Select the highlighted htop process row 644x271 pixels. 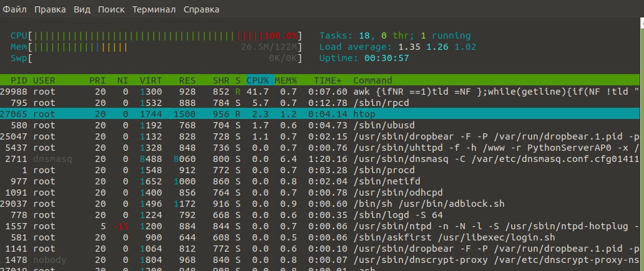tap(320, 114)
